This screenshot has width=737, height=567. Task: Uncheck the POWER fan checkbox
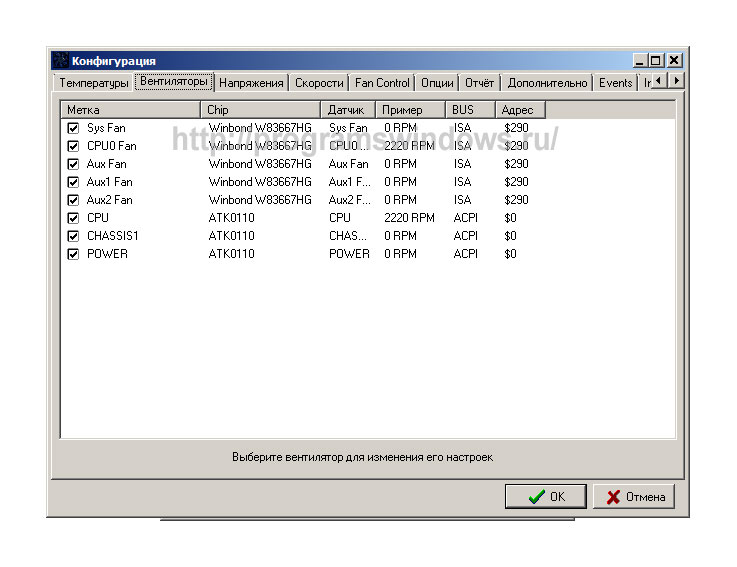coord(73,254)
